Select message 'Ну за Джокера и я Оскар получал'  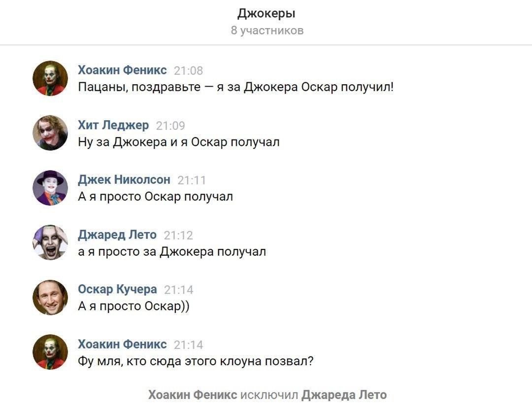tap(179, 142)
